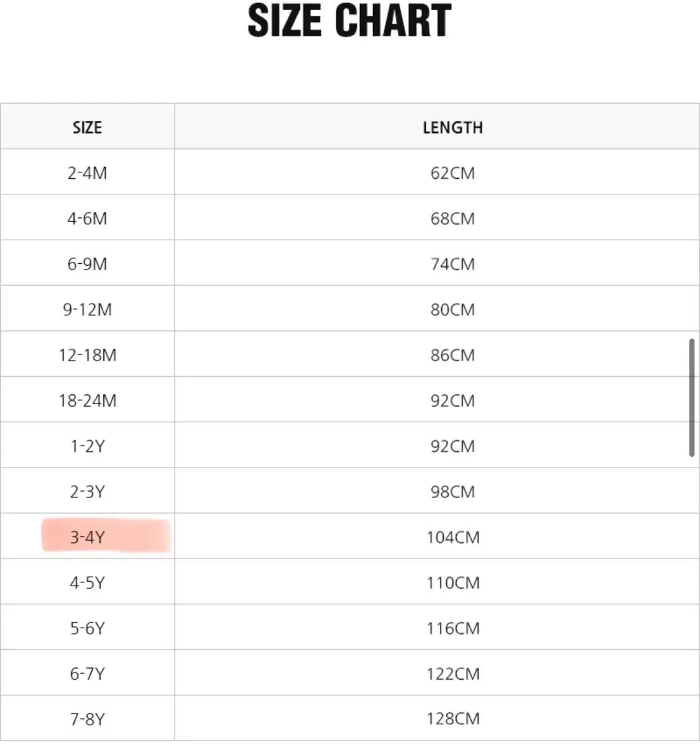Click the 128CM length cell

tap(452, 719)
